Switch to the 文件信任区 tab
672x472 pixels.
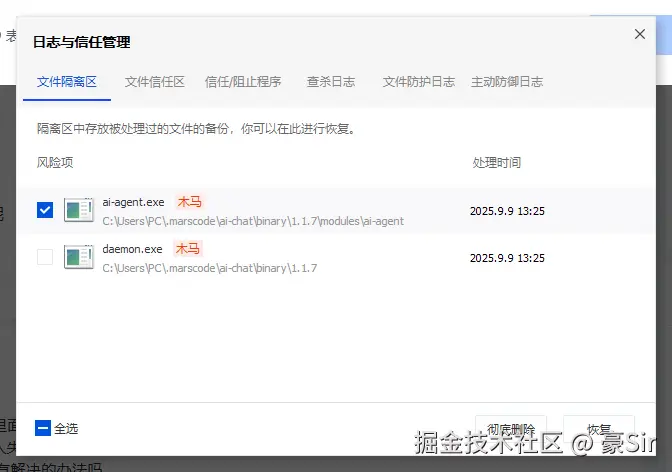[x=155, y=82]
